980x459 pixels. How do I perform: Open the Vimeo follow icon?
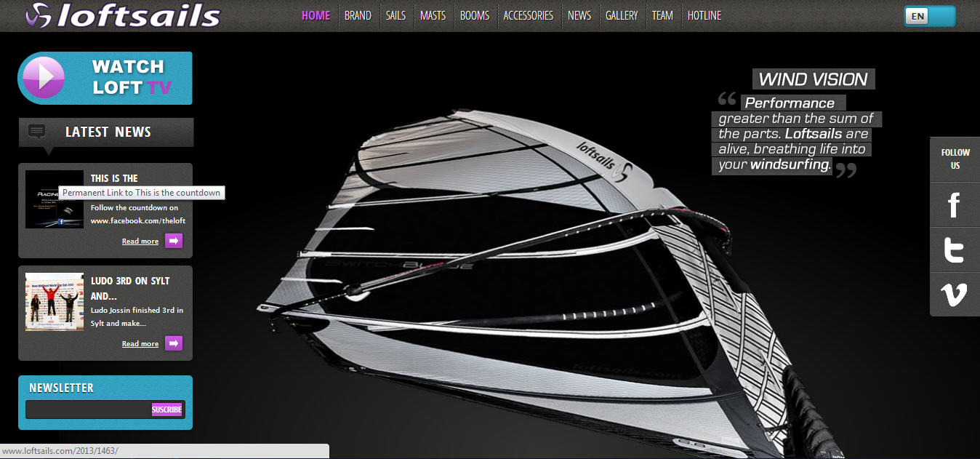coord(954,295)
